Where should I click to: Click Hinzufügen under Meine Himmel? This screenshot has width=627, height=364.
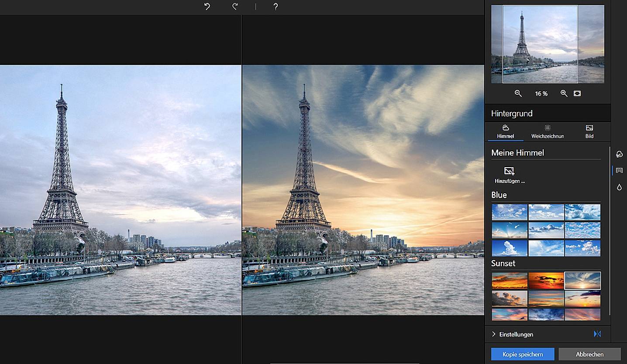point(510,174)
